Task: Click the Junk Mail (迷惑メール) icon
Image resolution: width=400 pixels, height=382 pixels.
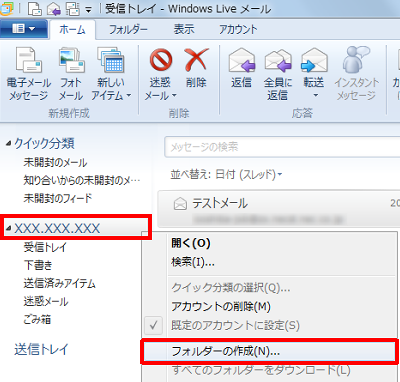Action: [x=161, y=60]
